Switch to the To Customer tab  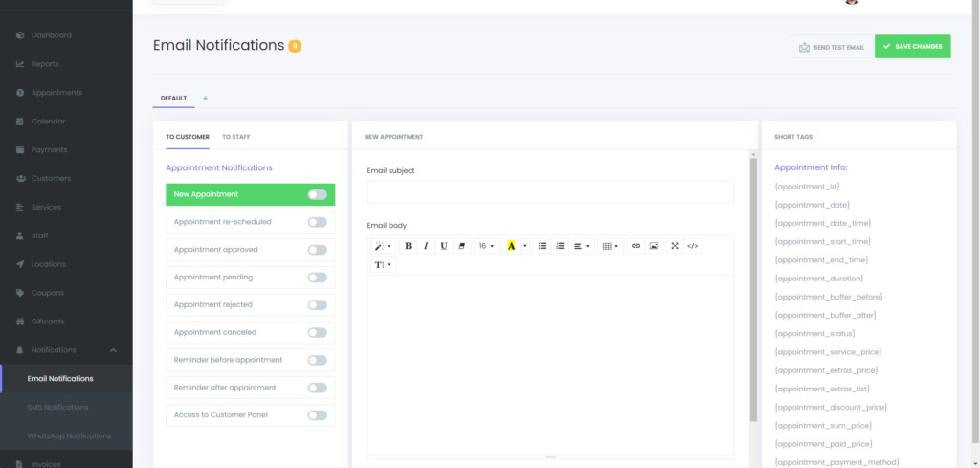tap(188, 137)
